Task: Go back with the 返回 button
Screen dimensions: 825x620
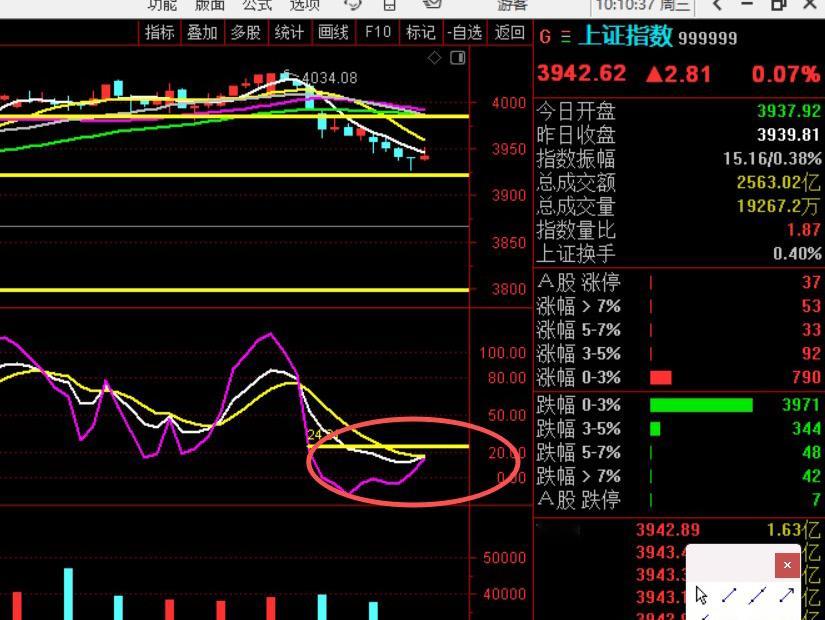Action: [509, 33]
